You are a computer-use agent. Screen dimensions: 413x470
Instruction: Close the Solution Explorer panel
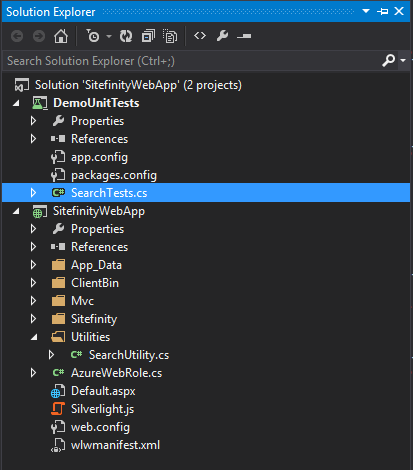(399, 11)
